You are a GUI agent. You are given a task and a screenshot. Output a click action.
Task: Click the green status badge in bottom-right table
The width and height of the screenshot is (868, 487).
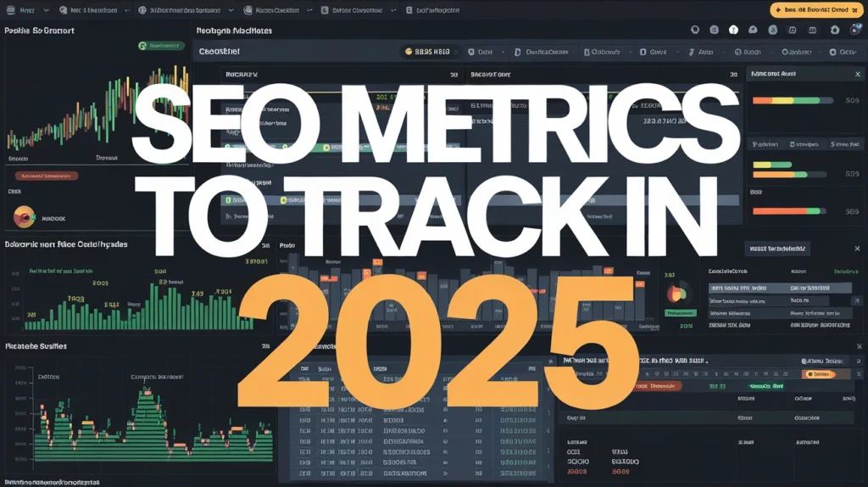[770, 386]
